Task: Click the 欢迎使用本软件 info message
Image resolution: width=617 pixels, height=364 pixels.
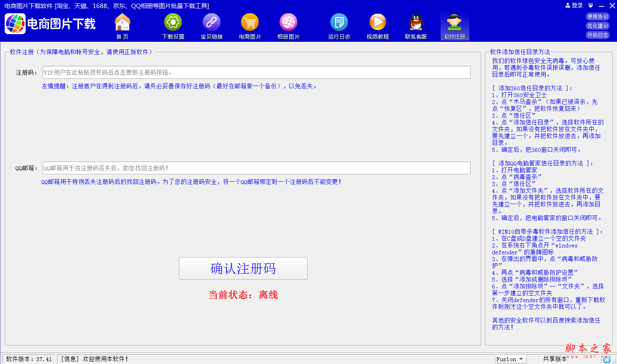Action: pyautogui.click(x=95, y=359)
